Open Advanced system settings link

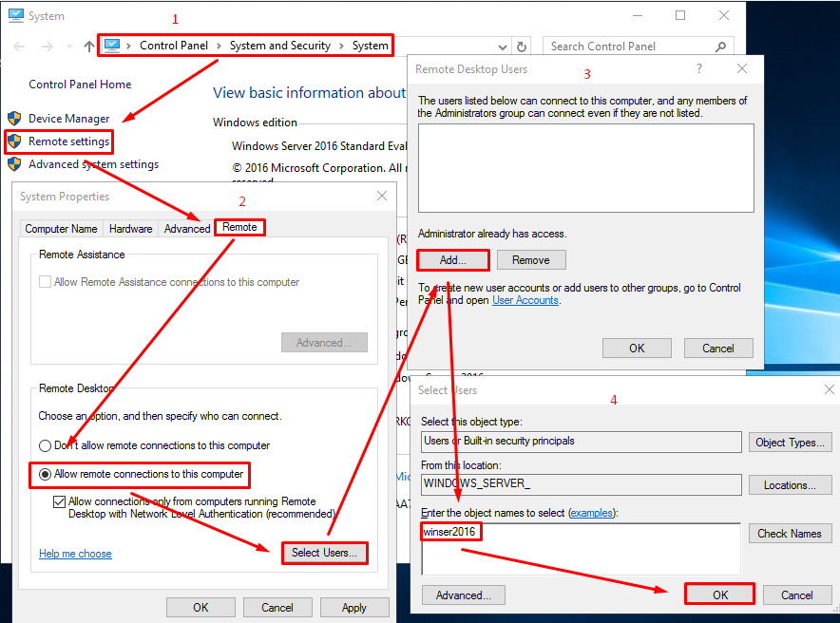94,163
